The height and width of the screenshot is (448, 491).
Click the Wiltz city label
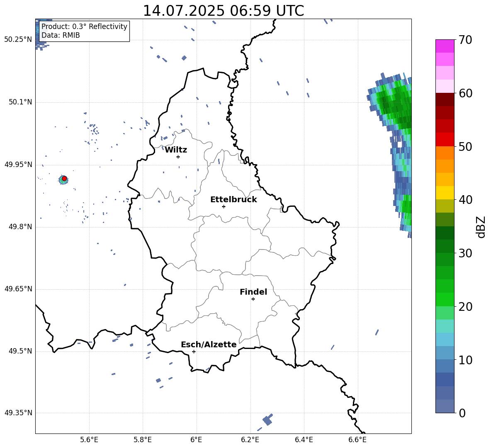coord(176,150)
